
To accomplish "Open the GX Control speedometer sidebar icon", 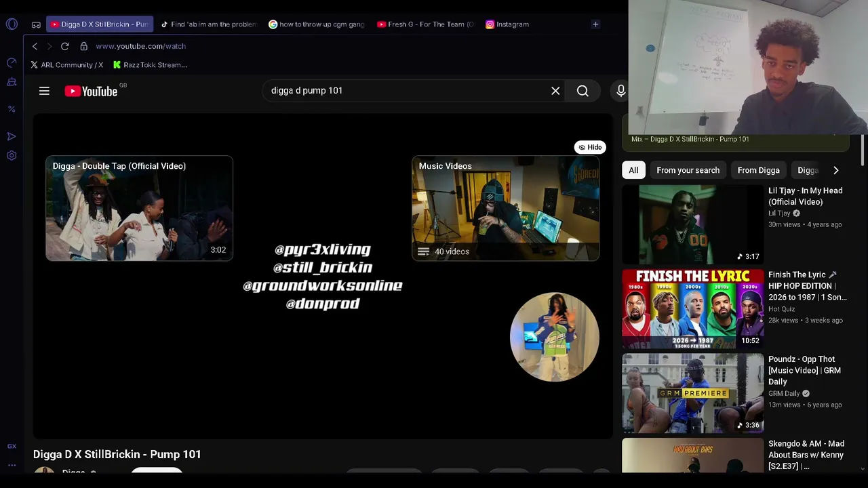I will click(x=12, y=62).
